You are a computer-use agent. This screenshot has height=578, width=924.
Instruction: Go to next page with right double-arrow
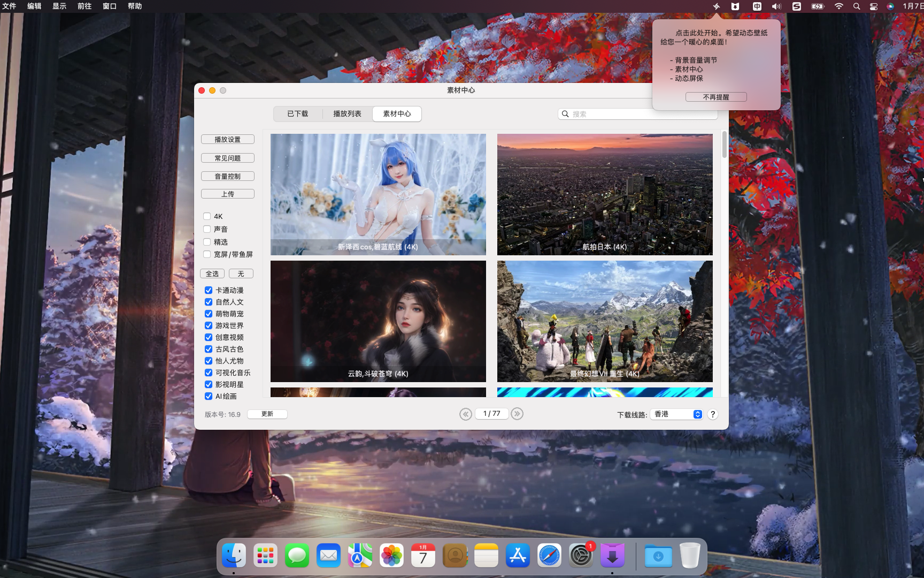[x=517, y=414]
